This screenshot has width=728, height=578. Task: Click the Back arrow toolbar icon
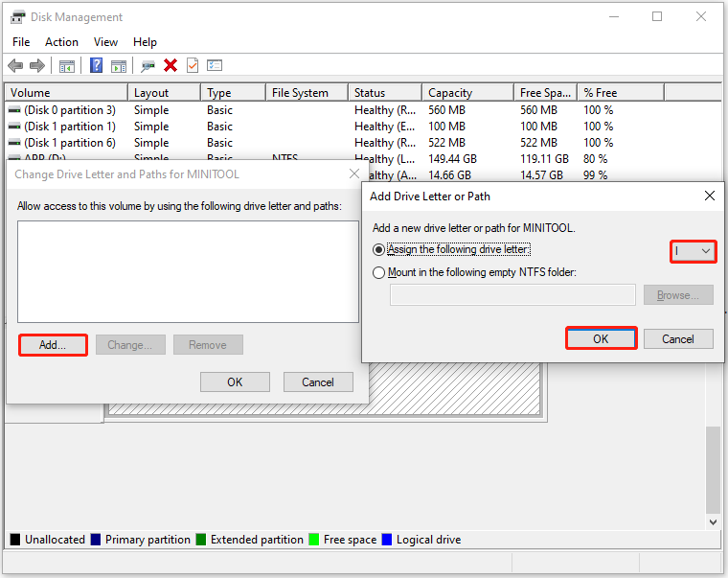(x=15, y=65)
